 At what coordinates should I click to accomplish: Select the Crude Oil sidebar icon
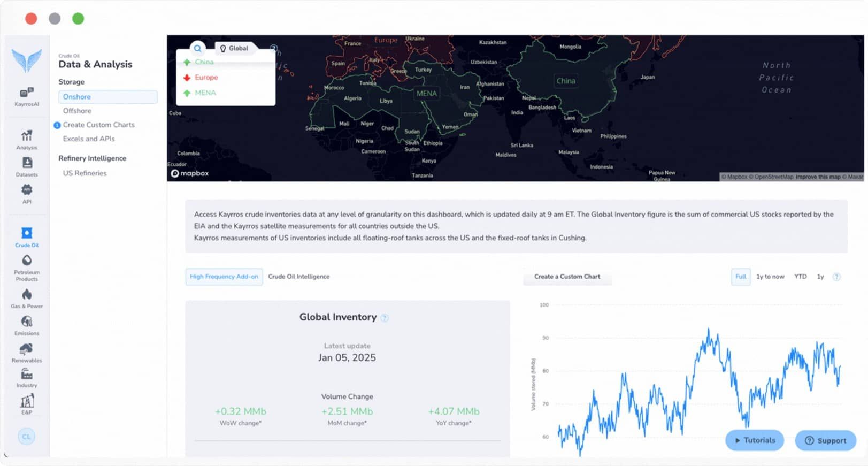pos(27,237)
